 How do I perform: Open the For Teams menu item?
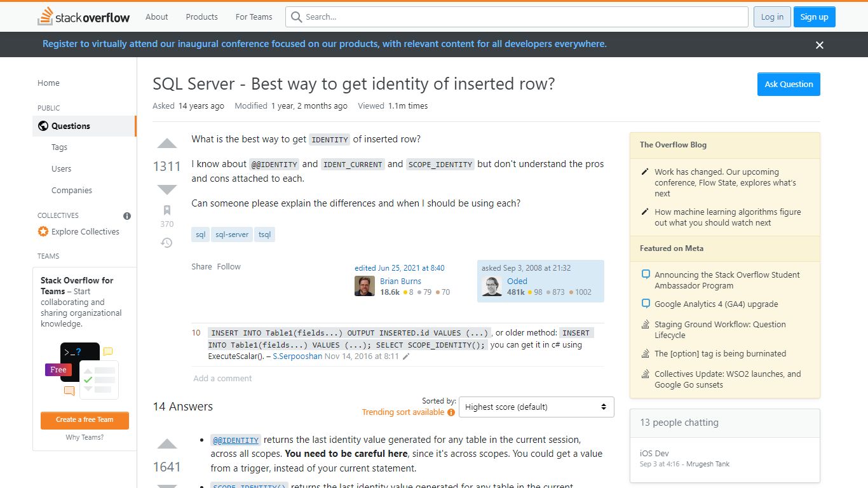tap(254, 17)
